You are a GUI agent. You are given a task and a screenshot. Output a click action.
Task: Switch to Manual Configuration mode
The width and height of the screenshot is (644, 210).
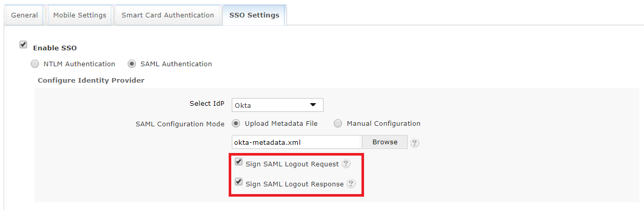(x=338, y=123)
